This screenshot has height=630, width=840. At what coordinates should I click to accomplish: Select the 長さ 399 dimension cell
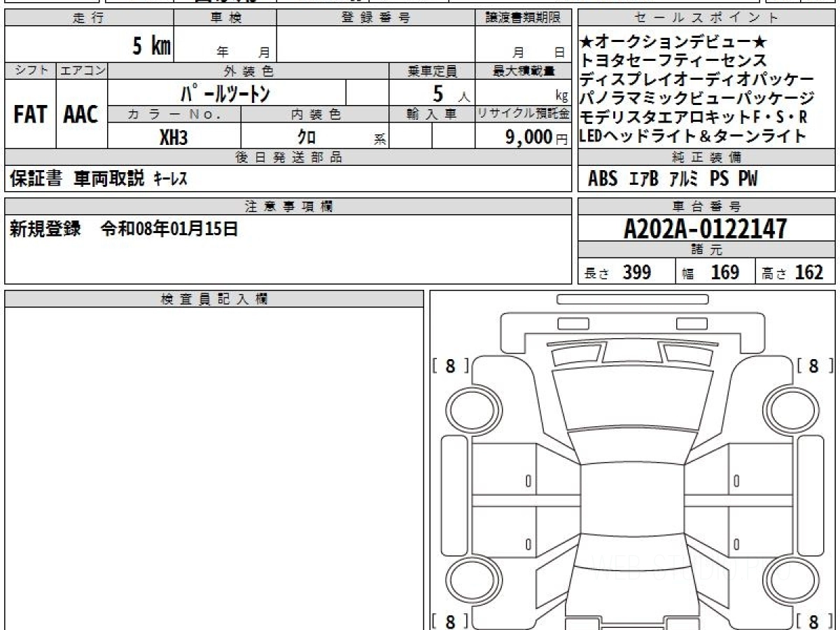click(x=626, y=272)
